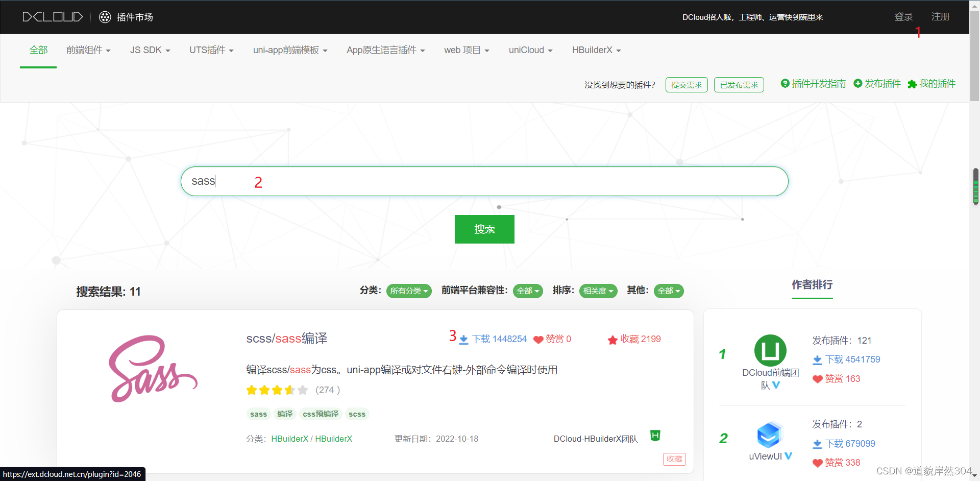Click the css预编译 tag
The height and width of the screenshot is (481, 980).
pyautogui.click(x=321, y=414)
